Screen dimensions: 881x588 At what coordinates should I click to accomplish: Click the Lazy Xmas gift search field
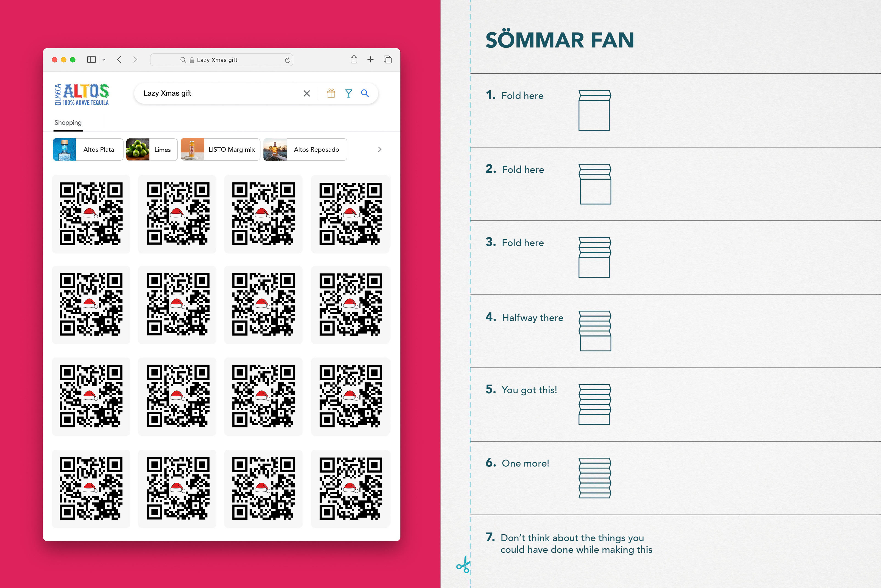pyautogui.click(x=221, y=93)
